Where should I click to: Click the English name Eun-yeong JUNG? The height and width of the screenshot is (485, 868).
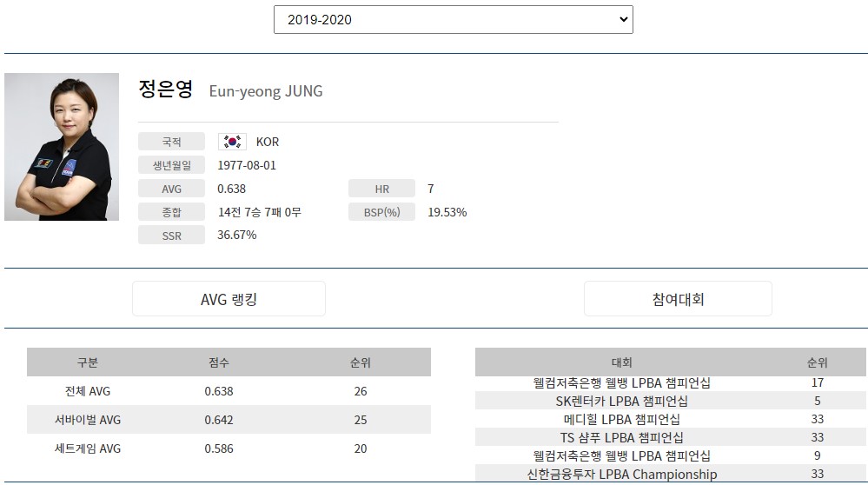(x=266, y=91)
